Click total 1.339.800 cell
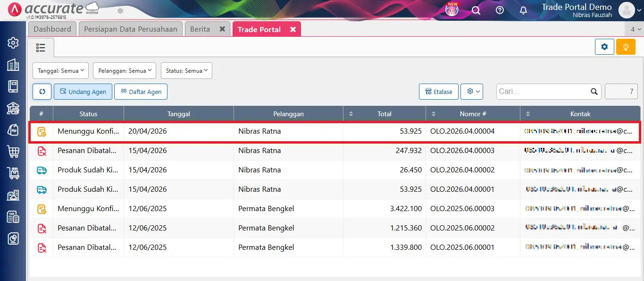644x281 pixels. 385,247
